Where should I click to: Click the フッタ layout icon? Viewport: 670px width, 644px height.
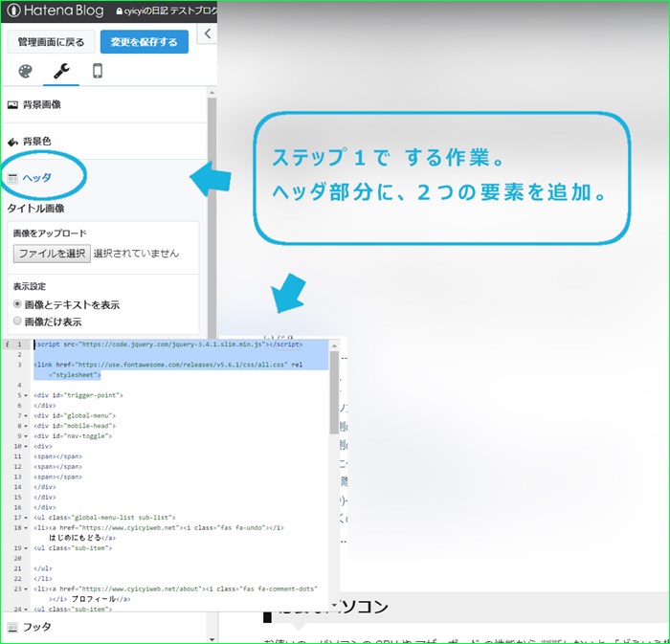12,628
